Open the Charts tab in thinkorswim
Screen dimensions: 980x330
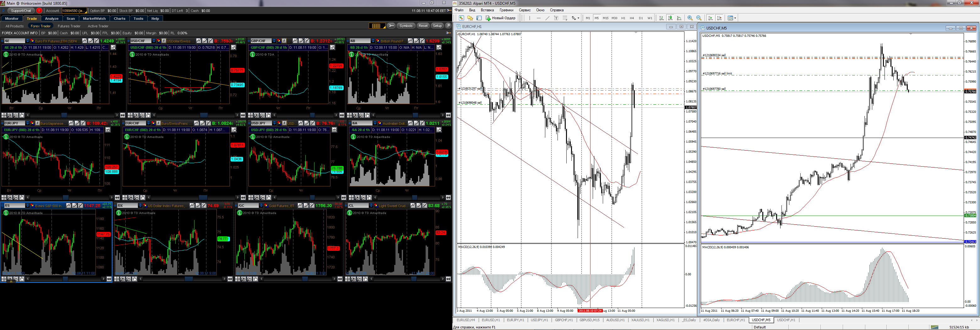[119, 18]
